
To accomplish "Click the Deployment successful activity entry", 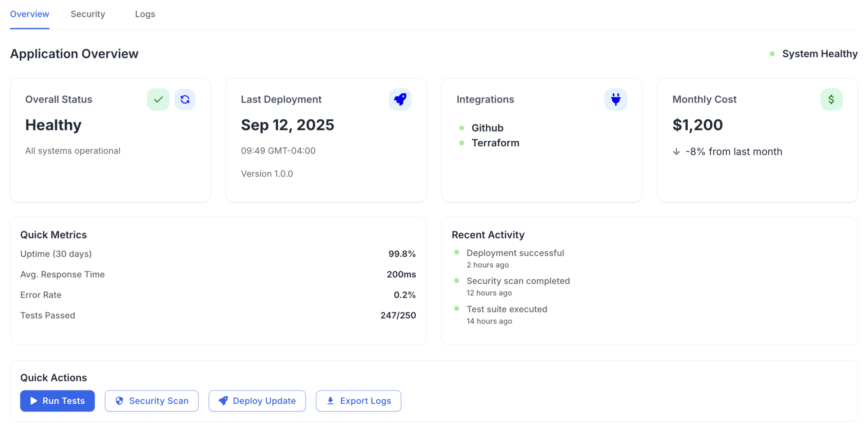I will tap(515, 253).
